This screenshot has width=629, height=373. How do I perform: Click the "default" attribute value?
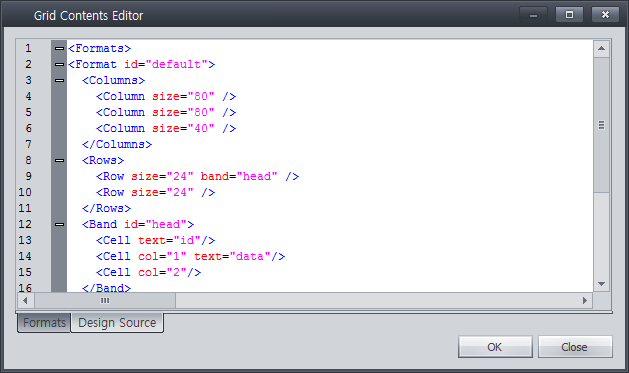[x=177, y=65]
